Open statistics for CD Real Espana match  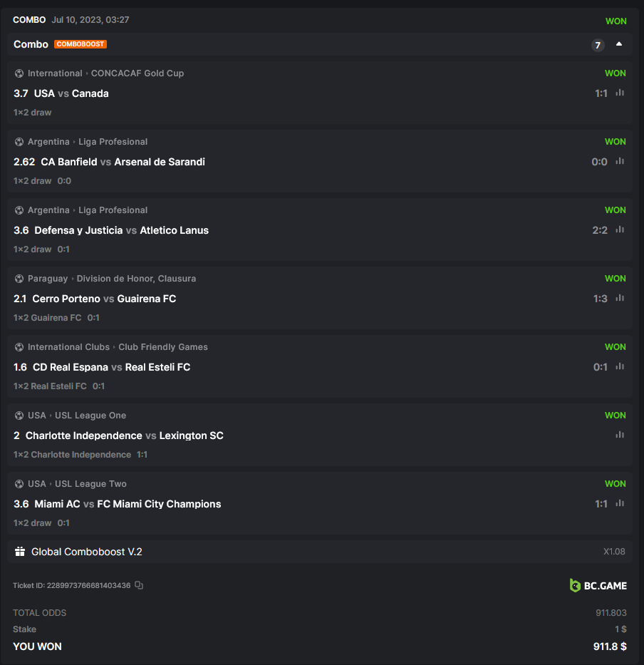click(620, 367)
